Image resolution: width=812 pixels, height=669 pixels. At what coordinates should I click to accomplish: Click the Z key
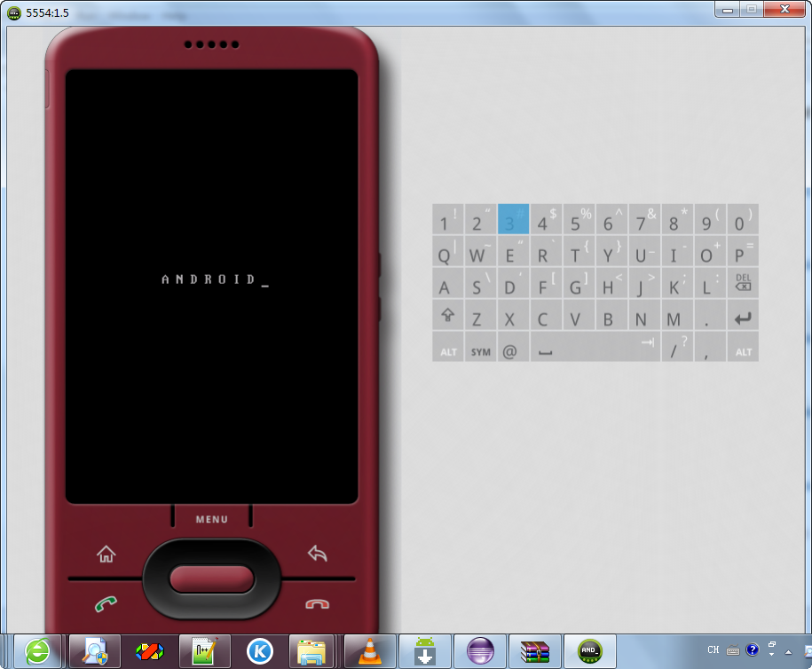[481, 315]
